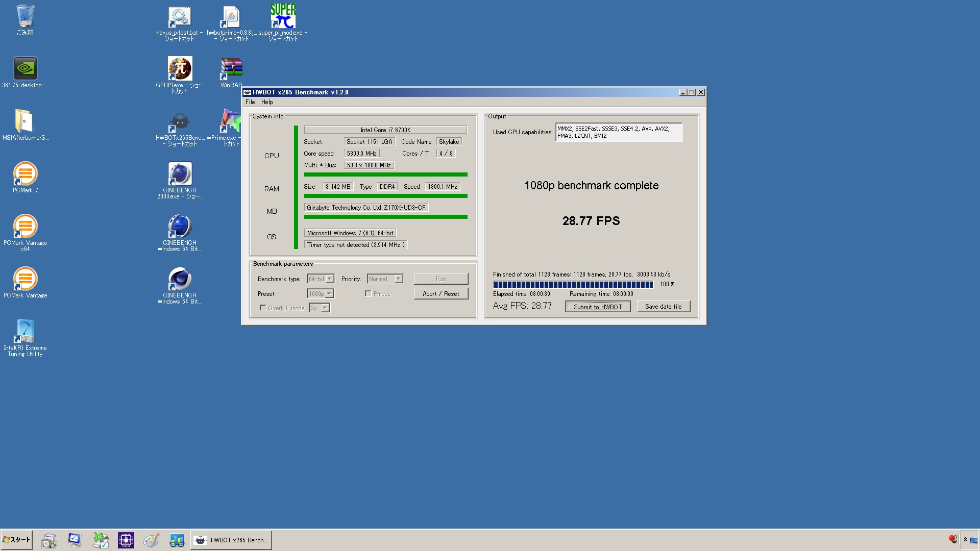The width and height of the screenshot is (980, 551).
Task: Open the CPU-Z purple chip taskbar icon
Action: coord(126,540)
